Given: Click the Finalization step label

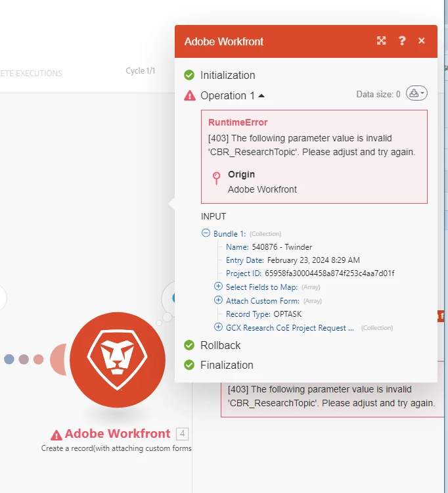Looking at the screenshot, I should [x=227, y=365].
